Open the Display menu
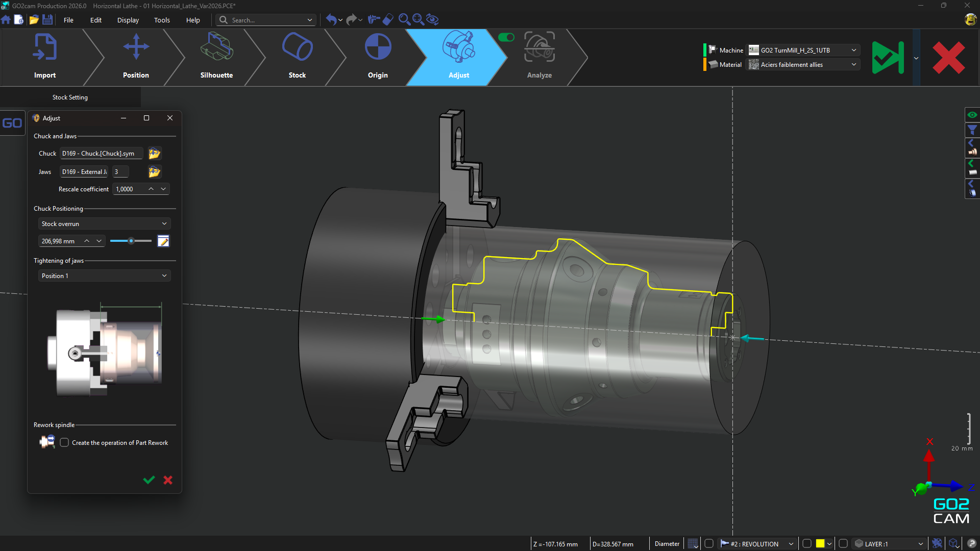This screenshot has width=980, height=551. coord(128,20)
